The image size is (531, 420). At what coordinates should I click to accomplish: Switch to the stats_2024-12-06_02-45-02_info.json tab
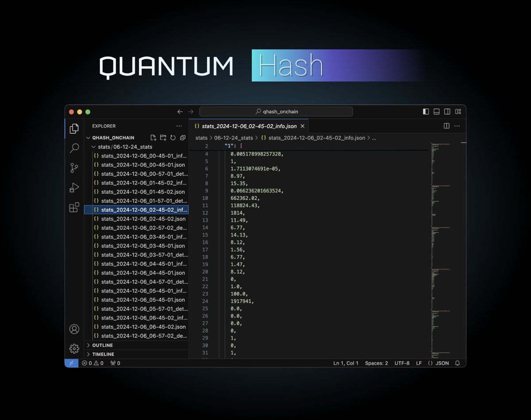tap(246, 126)
